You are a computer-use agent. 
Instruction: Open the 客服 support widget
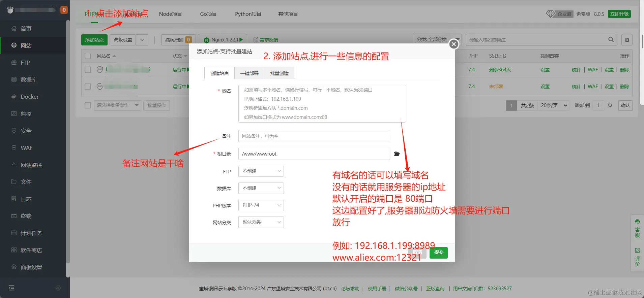pyautogui.click(x=637, y=228)
